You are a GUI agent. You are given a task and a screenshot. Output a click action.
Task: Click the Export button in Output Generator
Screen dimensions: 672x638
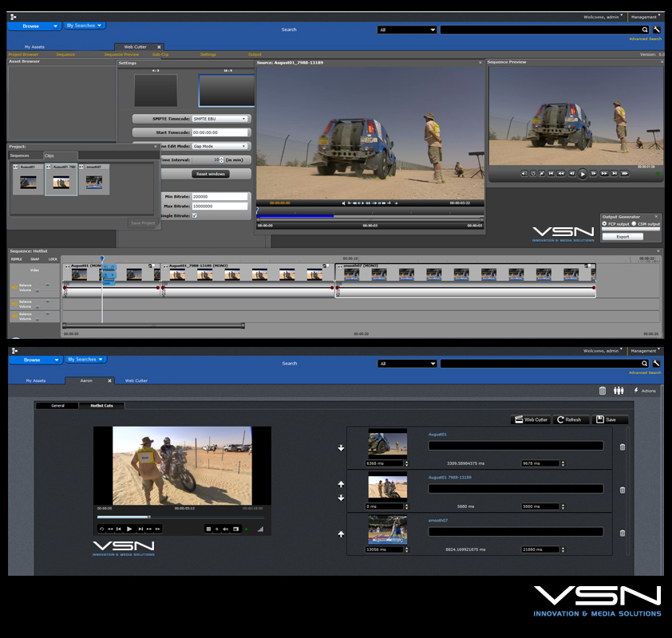pos(623,237)
